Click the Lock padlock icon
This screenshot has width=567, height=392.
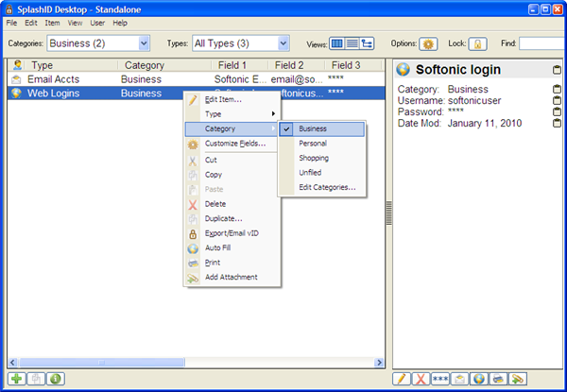(478, 43)
